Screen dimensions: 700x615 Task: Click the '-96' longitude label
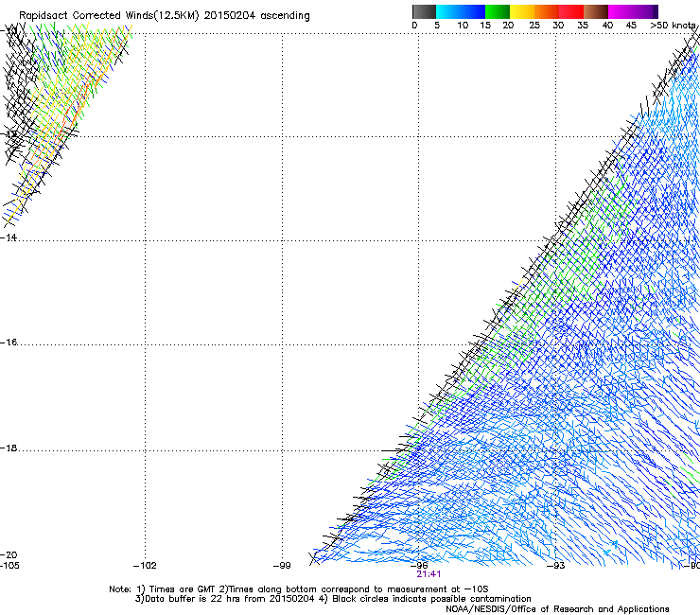click(419, 566)
